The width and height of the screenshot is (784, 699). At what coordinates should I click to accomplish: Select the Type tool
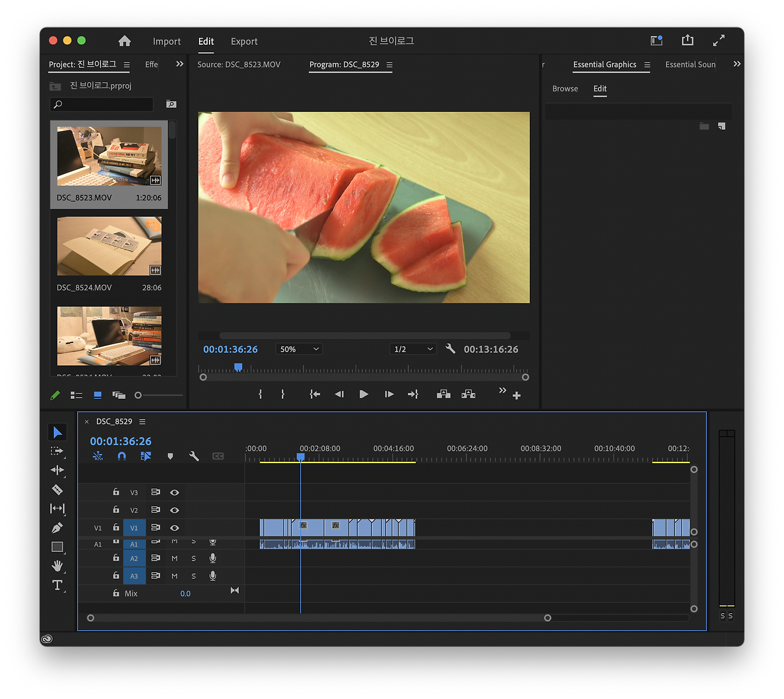[x=57, y=585]
